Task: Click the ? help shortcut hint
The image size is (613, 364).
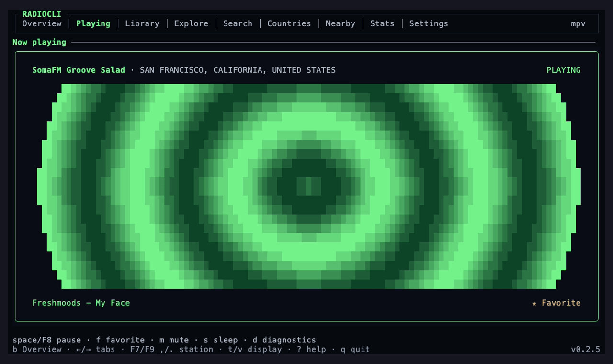Action: pos(311,349)
